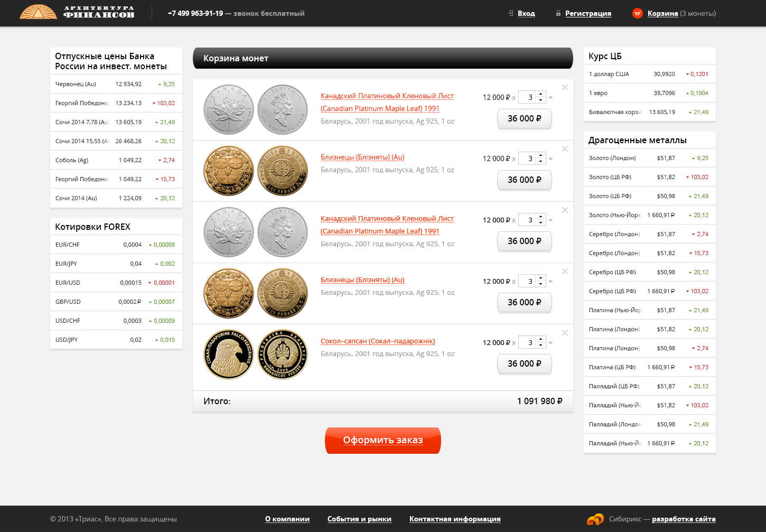Open the События и рынки footer link

pyautogui.click(x=359, y=519)
